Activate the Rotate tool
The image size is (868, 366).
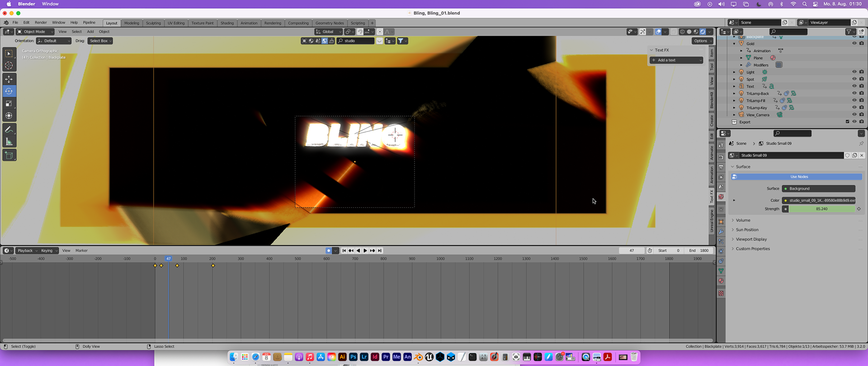[9, 91]
